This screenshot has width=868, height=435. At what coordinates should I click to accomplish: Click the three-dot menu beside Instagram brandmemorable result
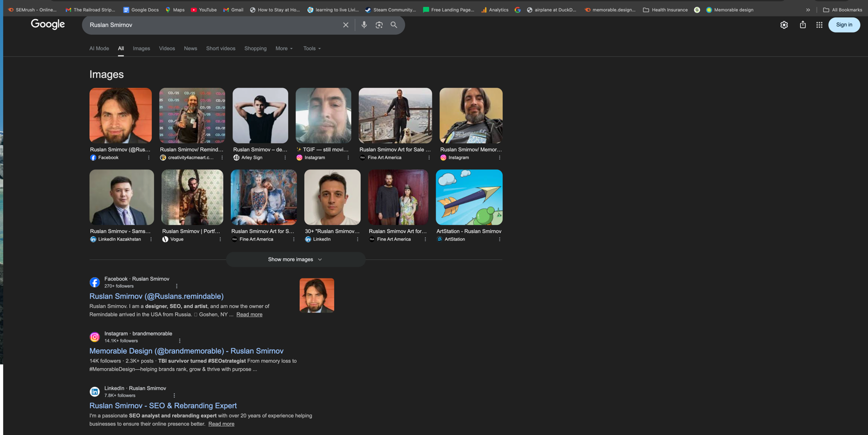180,341
